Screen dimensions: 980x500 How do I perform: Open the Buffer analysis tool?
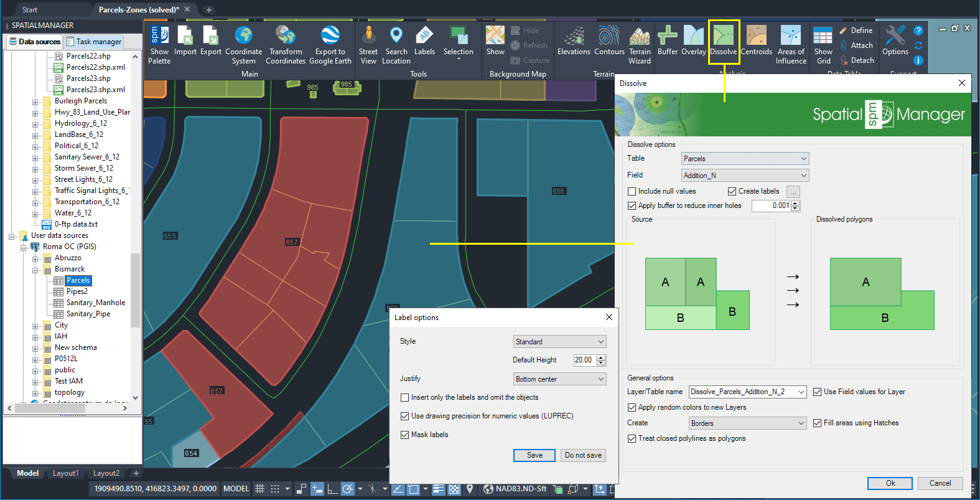(x=668, y=41)
